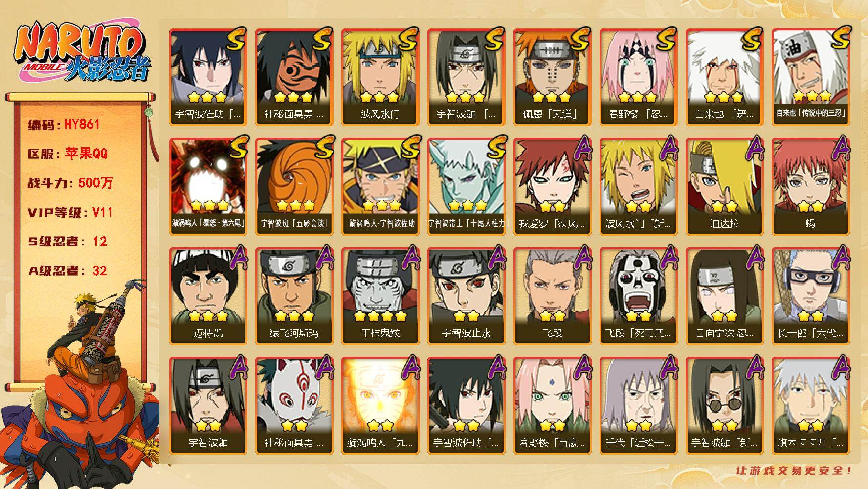Click the 迈特凯 ninja card
The height and width of the screenshot is (489, 868).
pyautogui.click(x=208, y=296)
